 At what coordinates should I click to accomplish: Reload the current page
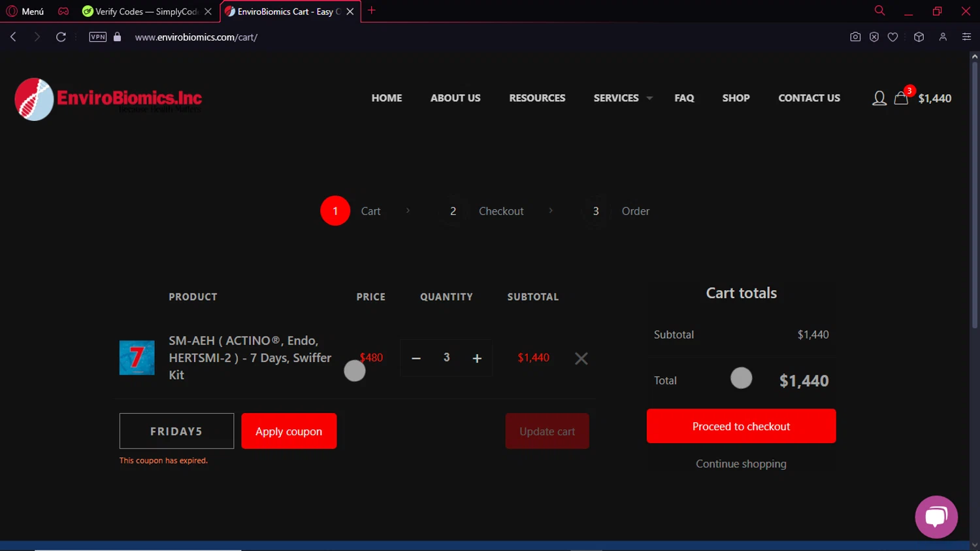tap(61, 37)
